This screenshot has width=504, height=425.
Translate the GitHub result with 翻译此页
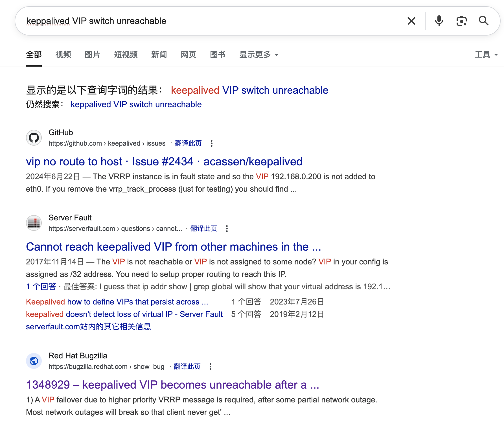pyautogui.click(x=188, y=143)
